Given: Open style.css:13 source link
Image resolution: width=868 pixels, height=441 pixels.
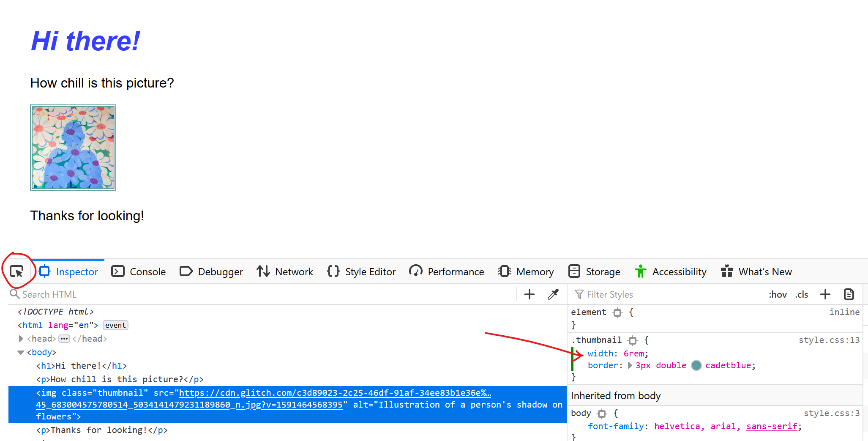Looking at the screenshot, I should coord(829,340).
